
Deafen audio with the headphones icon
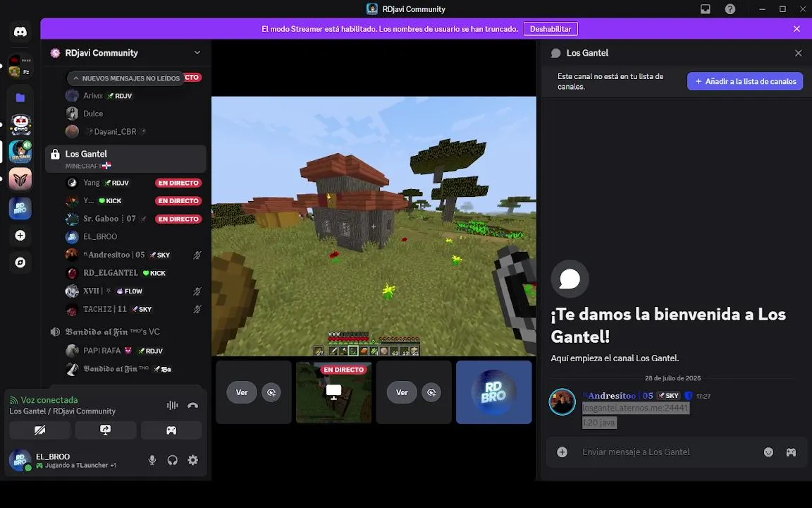(x=173, y=460)
